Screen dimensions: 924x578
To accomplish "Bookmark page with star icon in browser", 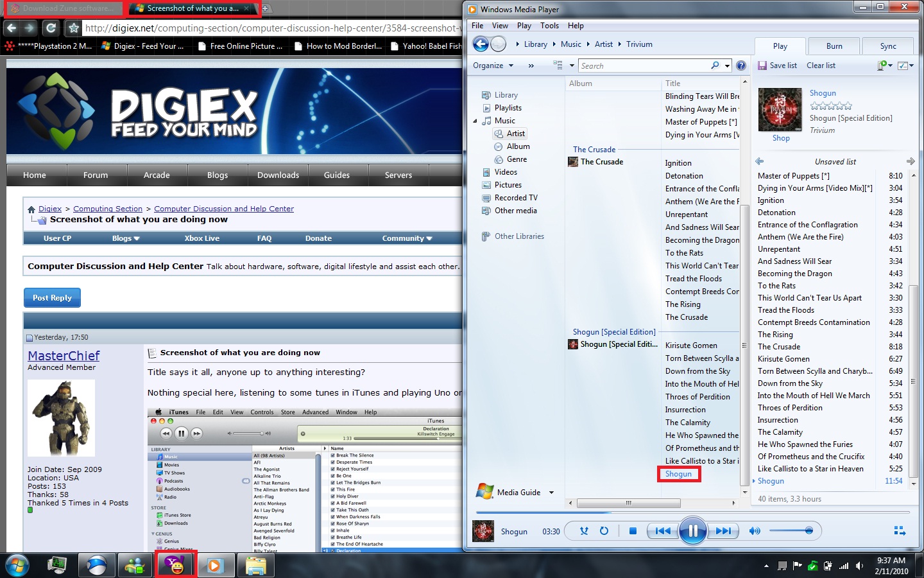I will tap(73, 28).
